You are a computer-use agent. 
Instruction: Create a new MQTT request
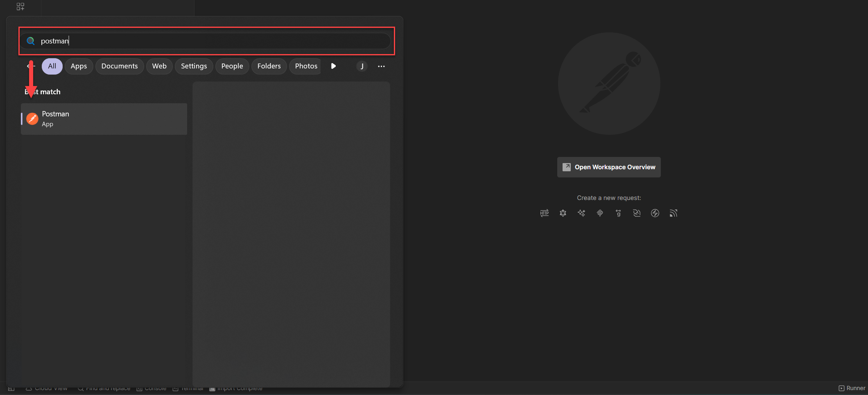[673, 213]
